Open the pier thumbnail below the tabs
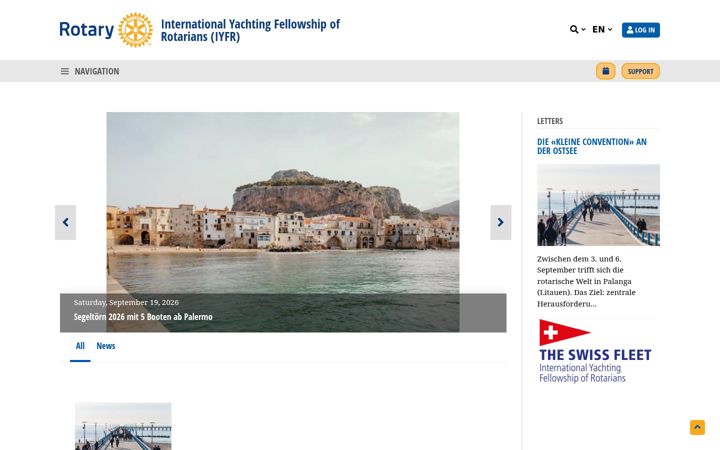This screenshot has width=720, height=450. coord(123,426)
